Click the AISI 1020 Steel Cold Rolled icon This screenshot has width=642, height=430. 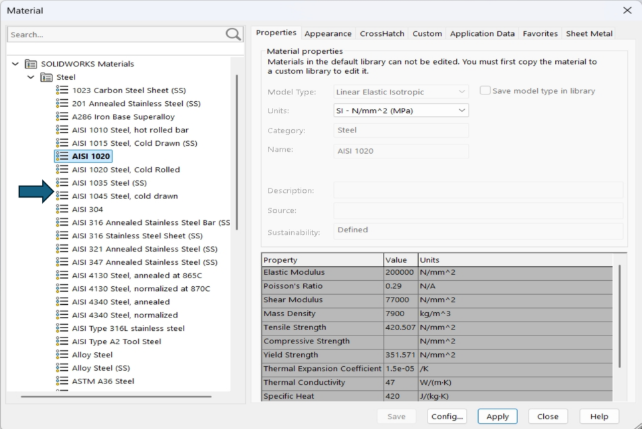(62, 170)
